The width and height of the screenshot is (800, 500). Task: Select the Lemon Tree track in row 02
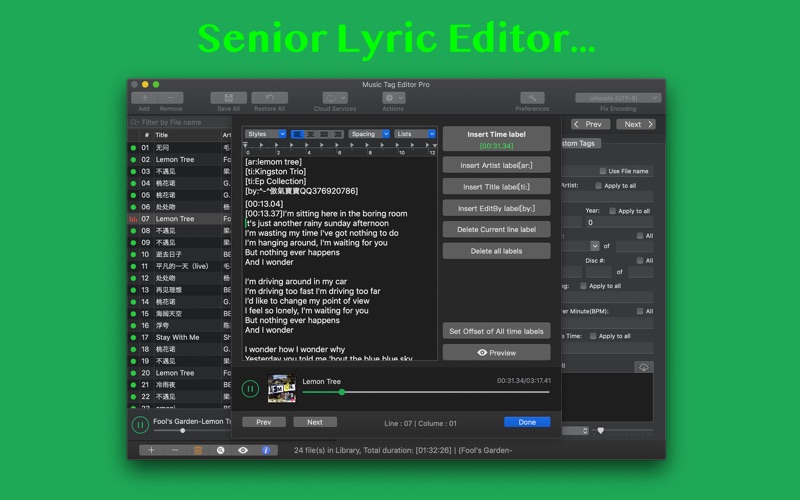[x=175, y=160]
